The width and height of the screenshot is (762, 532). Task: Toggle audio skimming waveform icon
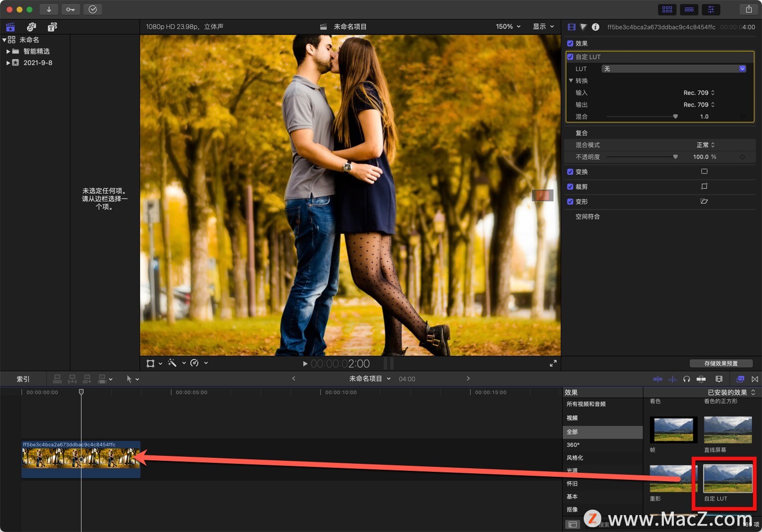point(672,379)
